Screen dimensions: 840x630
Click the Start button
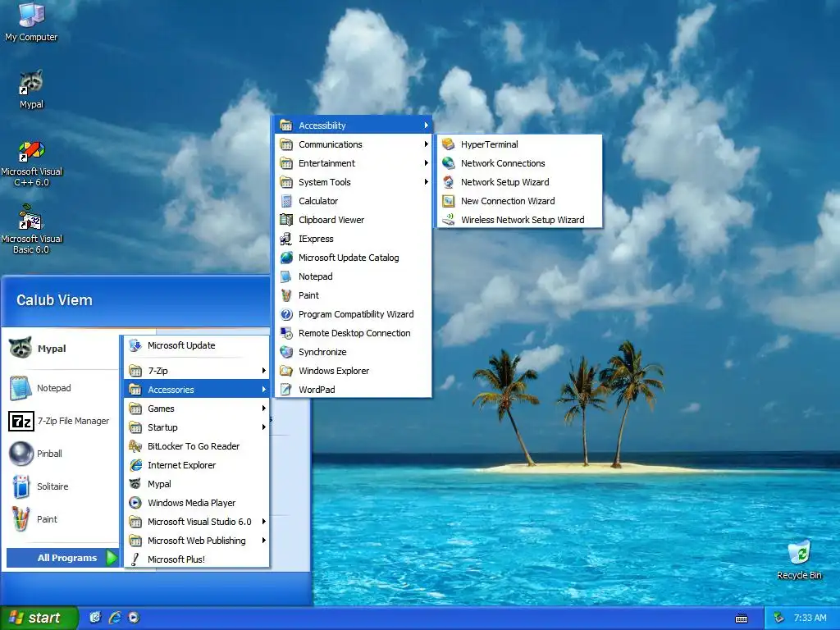coord(39,618)
